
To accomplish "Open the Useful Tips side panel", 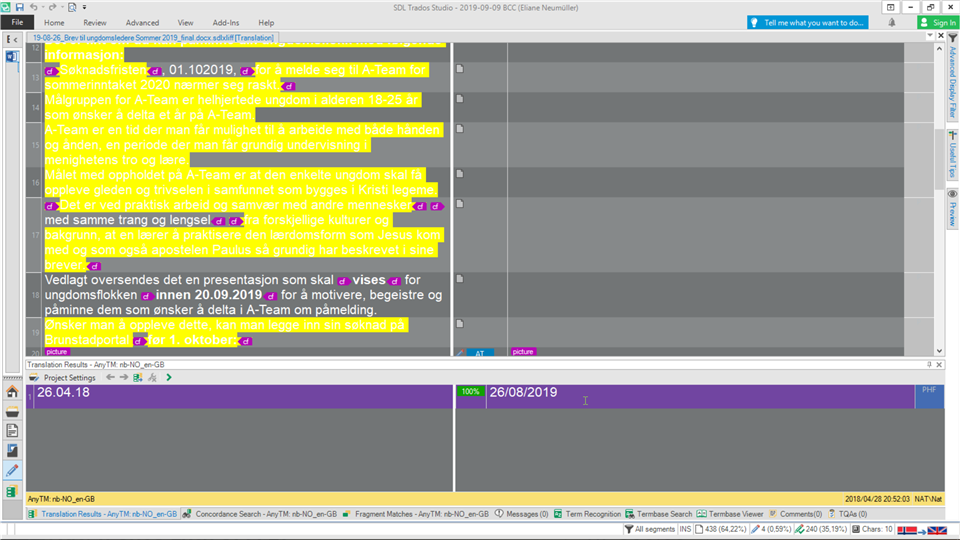I will click(x=953, y=154).
